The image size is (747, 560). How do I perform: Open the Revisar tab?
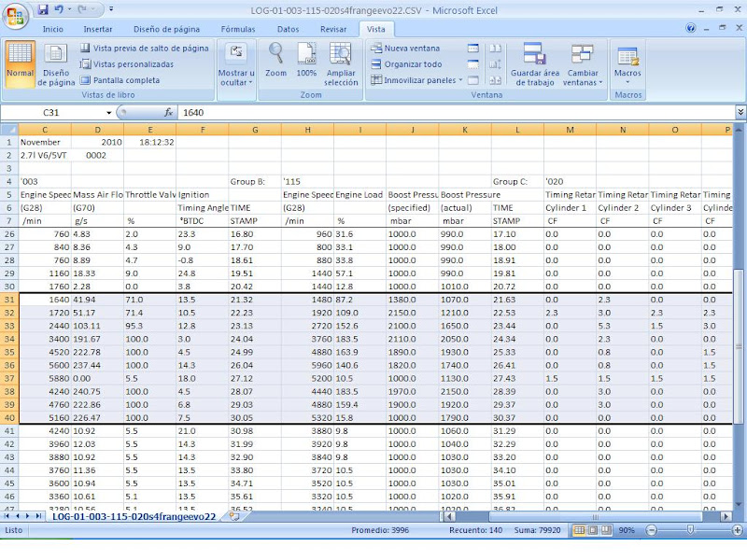tap(333, 29)
